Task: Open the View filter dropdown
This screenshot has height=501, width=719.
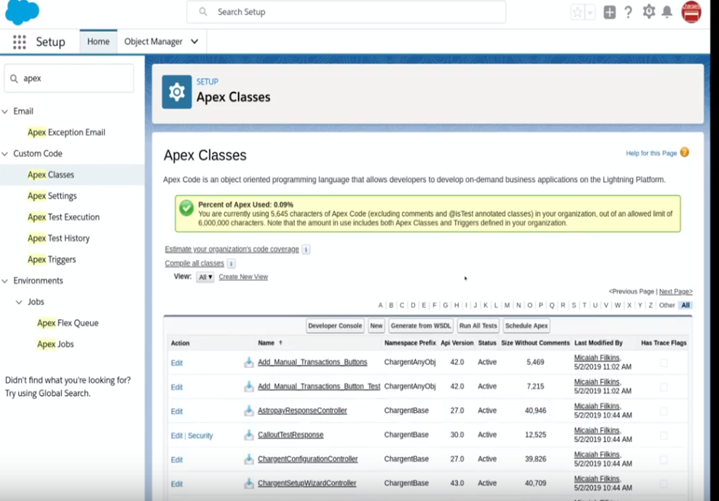Action: (x=205, y=277)
